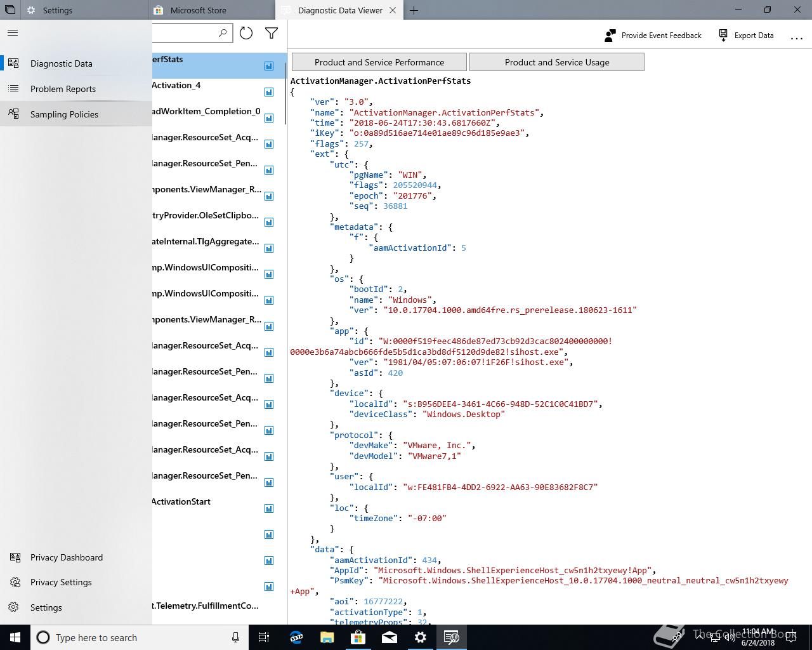812x650 pixels.
Task: Select Diagnostic Data in the sidebar
Action: click(x=76, y=63)
